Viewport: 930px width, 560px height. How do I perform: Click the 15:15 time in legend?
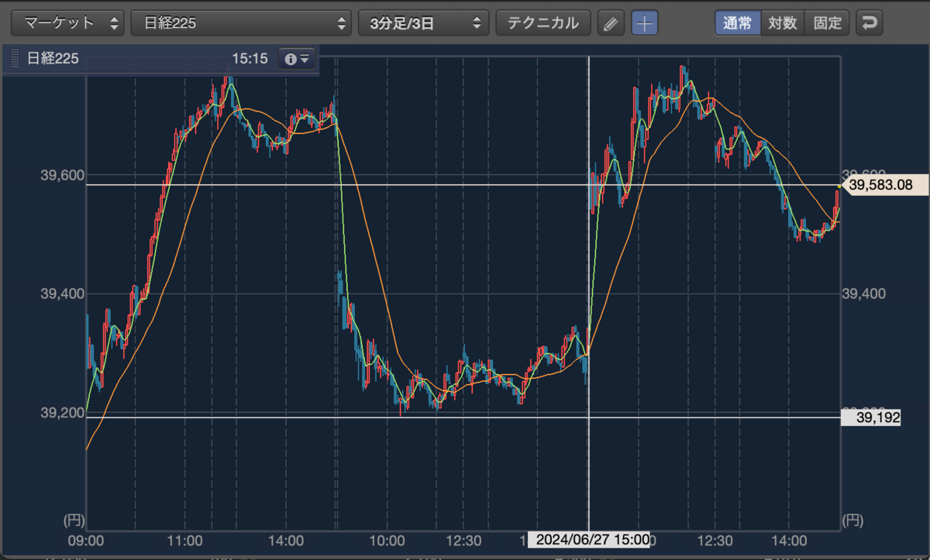pos(250,59)
